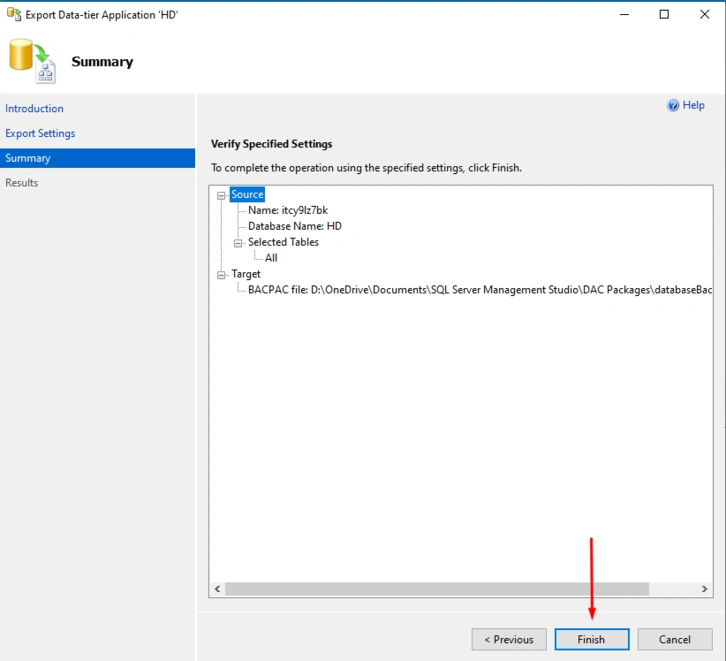Screen dimensions: 726x661
Task: Open the Help link
Action: (693, 105)
